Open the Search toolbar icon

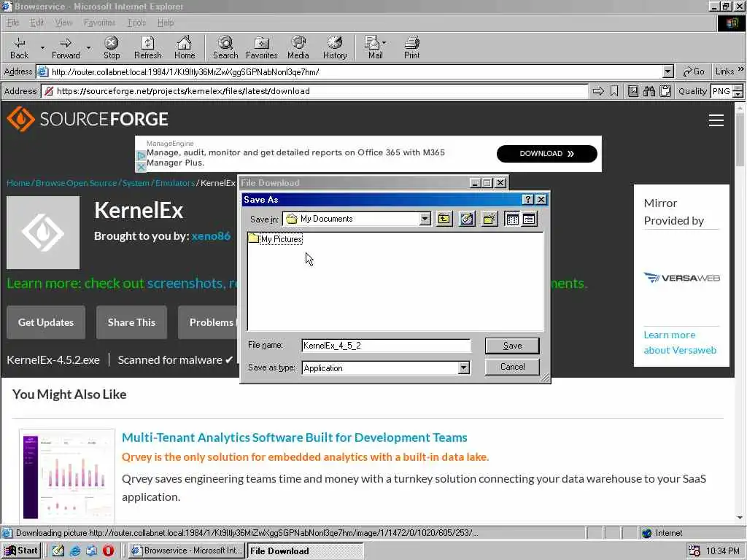pos(225,47)
